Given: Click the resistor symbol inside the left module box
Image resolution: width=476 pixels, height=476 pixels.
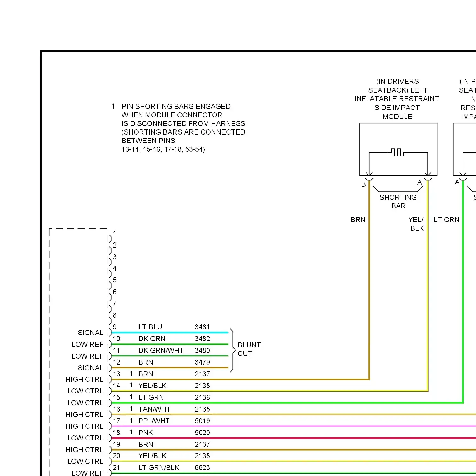Looking at the screenshot, I should click(397, 152).
